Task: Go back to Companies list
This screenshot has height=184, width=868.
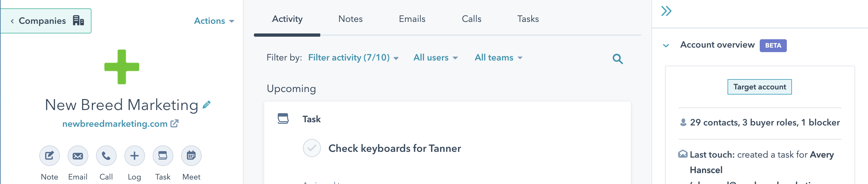Action: 46,21
